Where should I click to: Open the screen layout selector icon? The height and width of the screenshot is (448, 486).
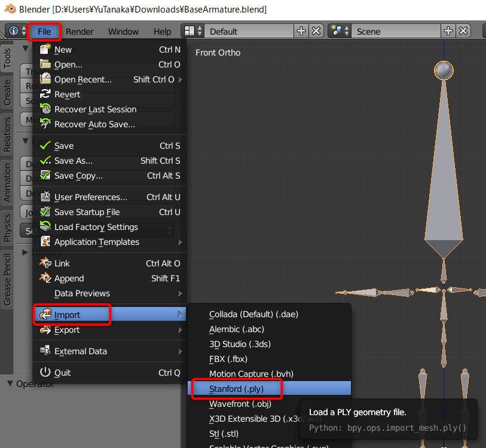193,31
